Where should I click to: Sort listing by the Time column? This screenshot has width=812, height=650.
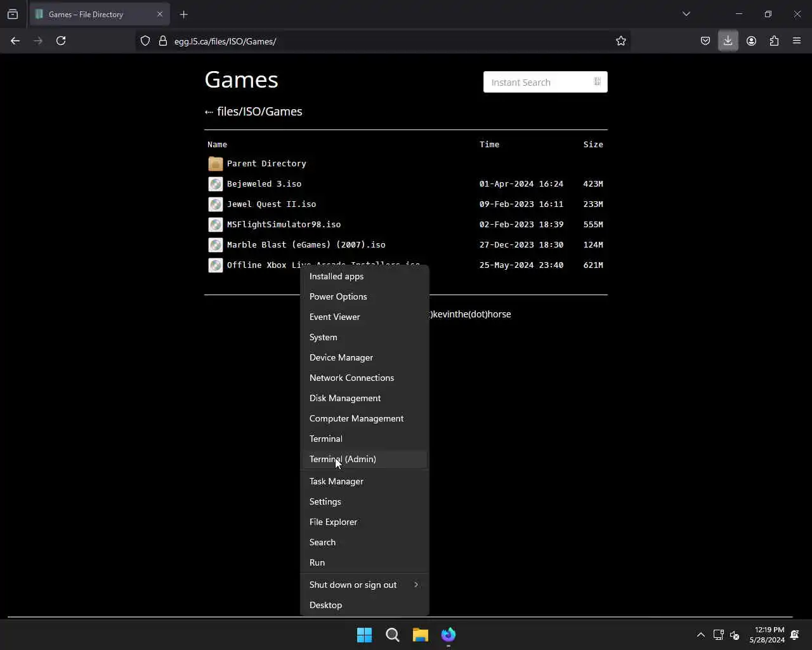coord(489,145)
